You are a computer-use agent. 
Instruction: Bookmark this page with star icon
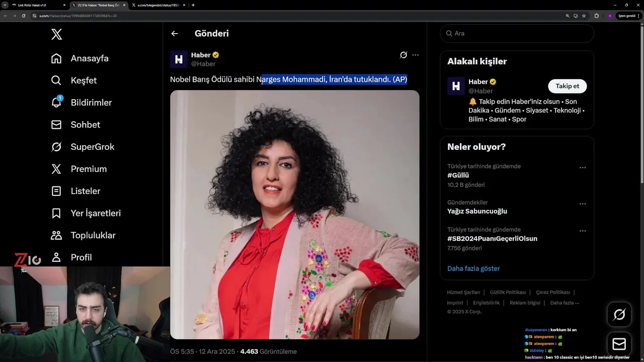584,16
